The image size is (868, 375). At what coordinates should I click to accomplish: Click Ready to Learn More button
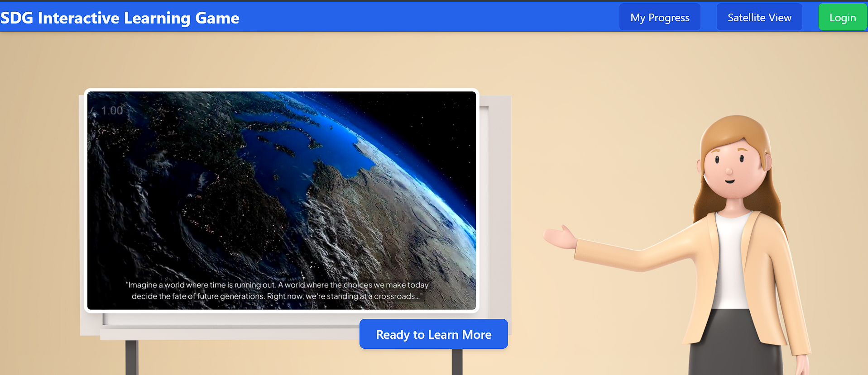(x=433, y=334)
